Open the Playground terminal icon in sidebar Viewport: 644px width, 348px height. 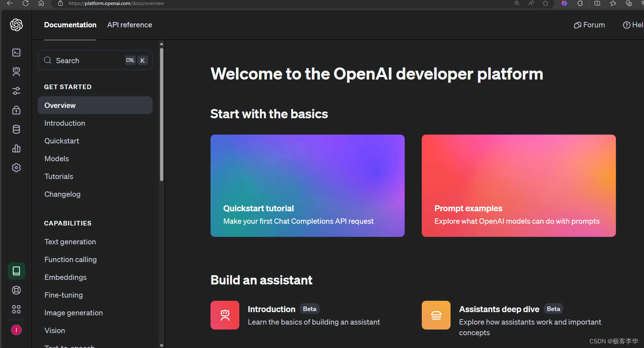[x=16, y=53]
